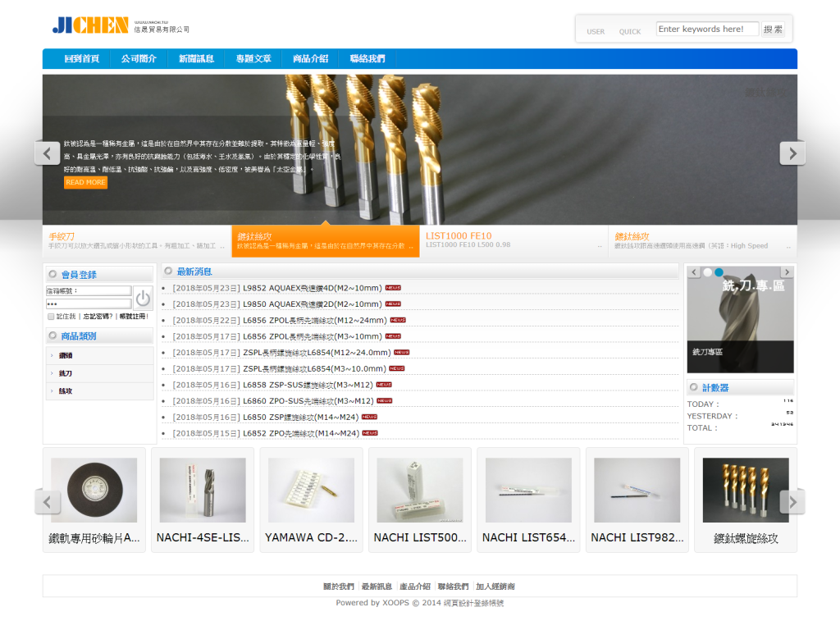Click the previous arrow in the 銑刀專區 sidebar slider
Viewport: 840px width, 630px height.
pyautogui.click(x=694, y=272)
